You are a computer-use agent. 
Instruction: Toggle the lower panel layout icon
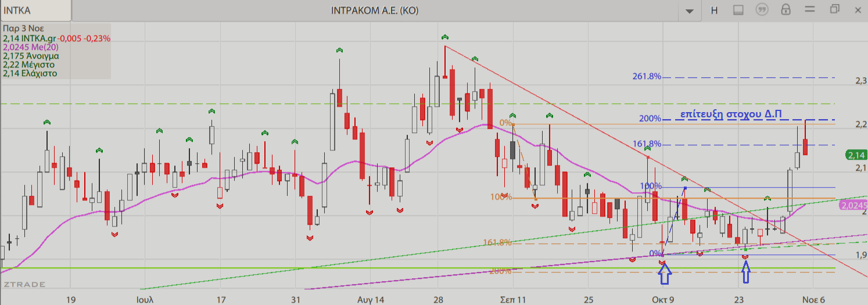tap(738, 10)
